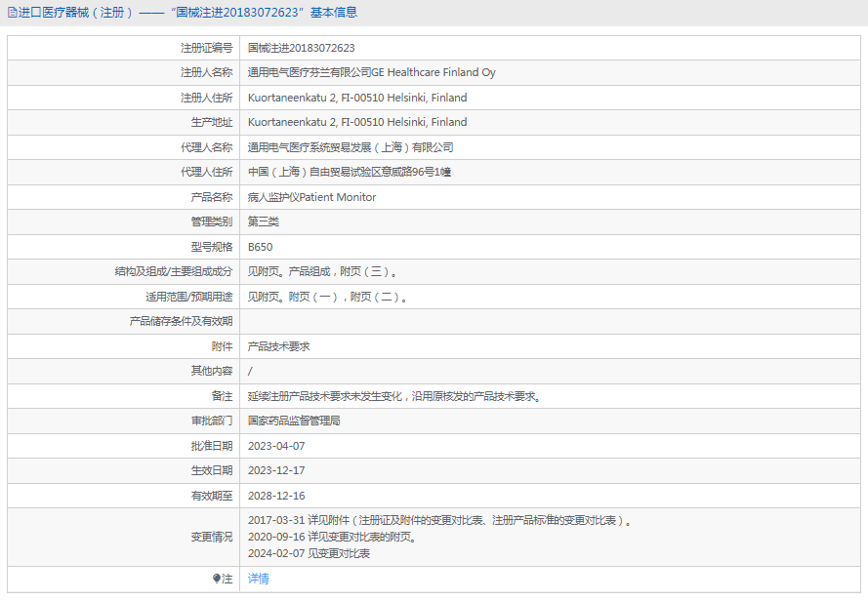868x602 pixels.
Task: Click the model specification value B650
Action: point(260,247)
